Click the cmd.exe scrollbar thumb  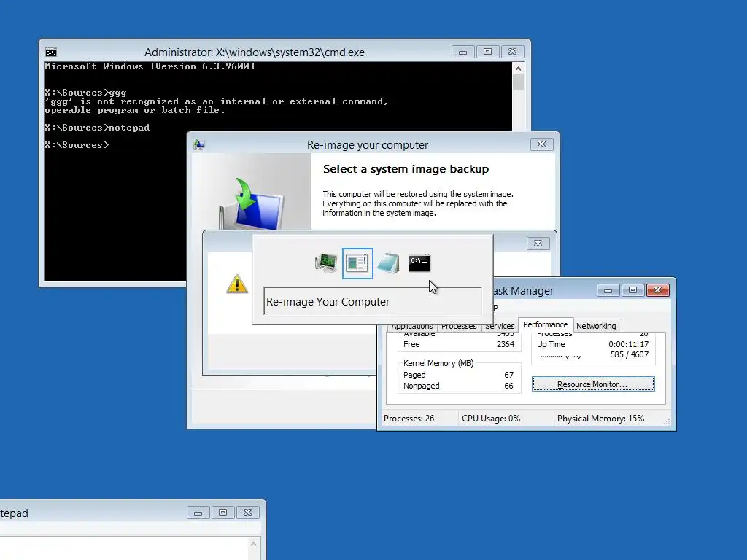click(519, 82)
